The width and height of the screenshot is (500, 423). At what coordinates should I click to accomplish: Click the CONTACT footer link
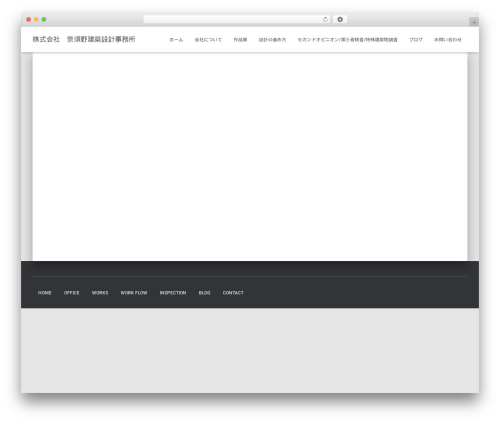click(233, 293)
